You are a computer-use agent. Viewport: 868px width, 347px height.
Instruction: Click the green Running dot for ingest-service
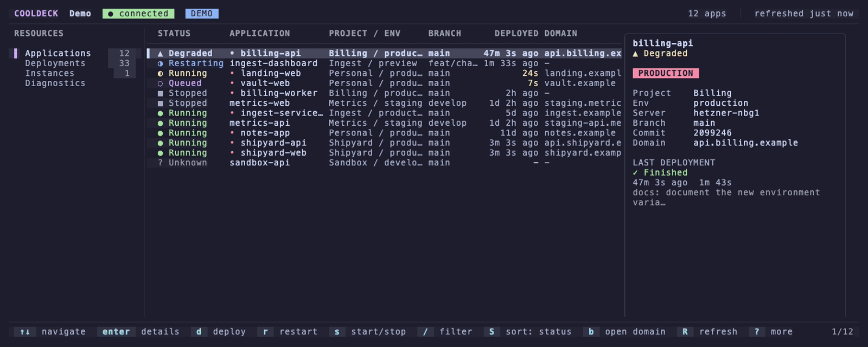point(160,113)
